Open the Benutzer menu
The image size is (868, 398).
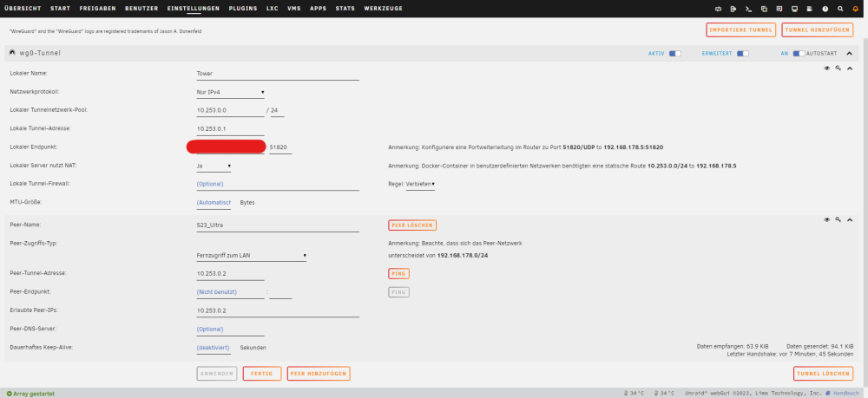coord(141,9)
